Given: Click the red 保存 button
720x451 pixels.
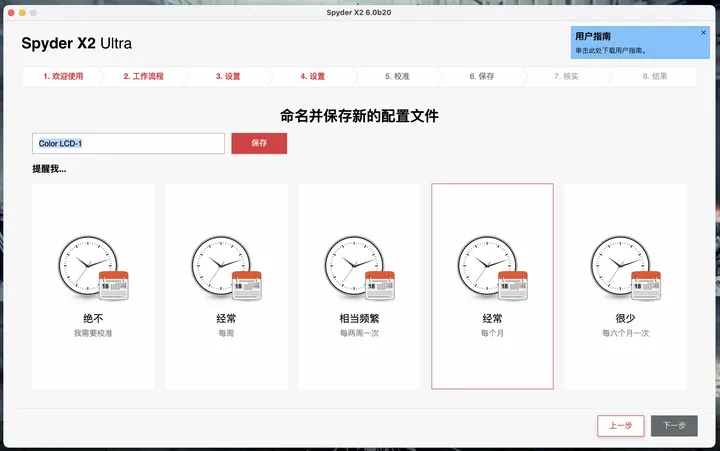Looking at the screenshot, I should [259, 143].
